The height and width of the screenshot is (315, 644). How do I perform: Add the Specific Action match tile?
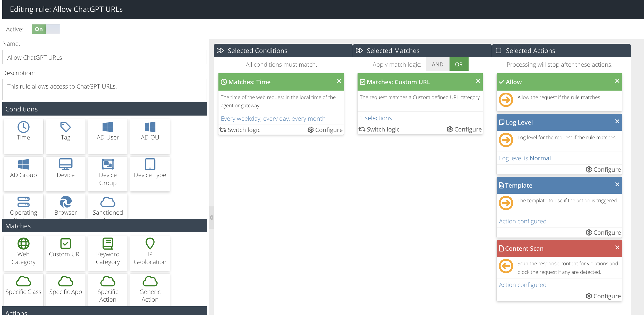pyautogui.click(x=108, y=290)
